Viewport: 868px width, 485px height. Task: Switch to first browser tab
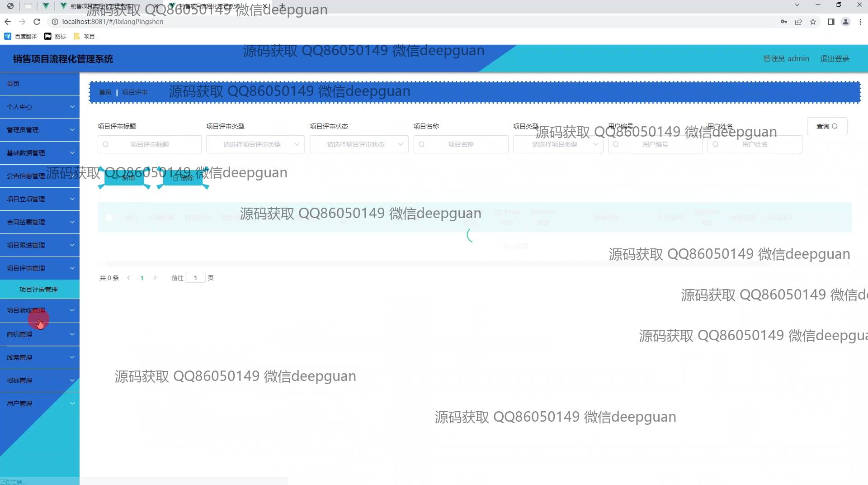click(x=108, y=6)
